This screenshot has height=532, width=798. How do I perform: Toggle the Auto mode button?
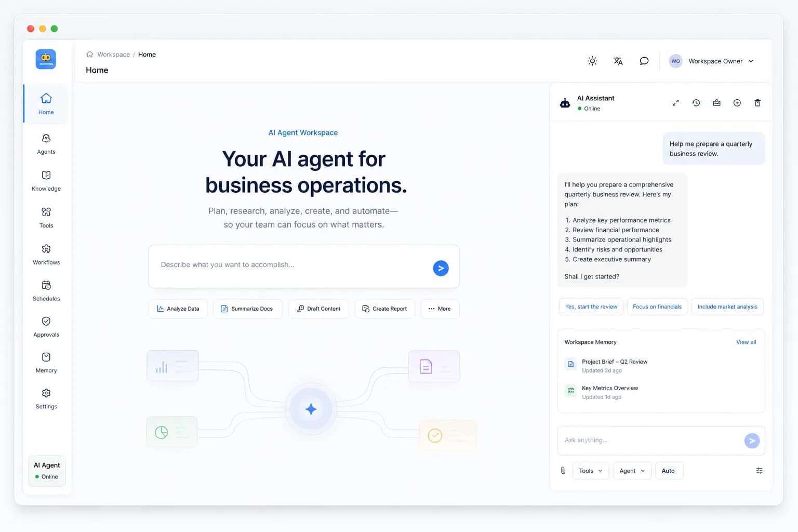tap(669, 471)
